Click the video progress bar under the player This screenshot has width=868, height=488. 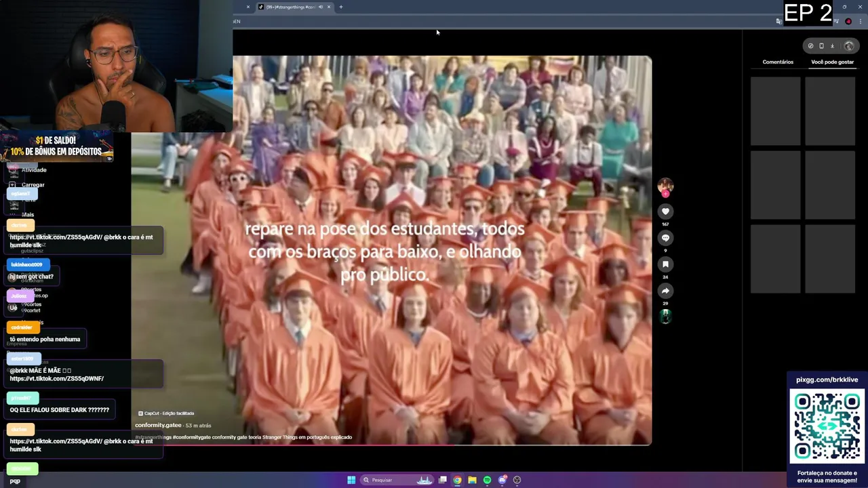[x=391, y=445]
